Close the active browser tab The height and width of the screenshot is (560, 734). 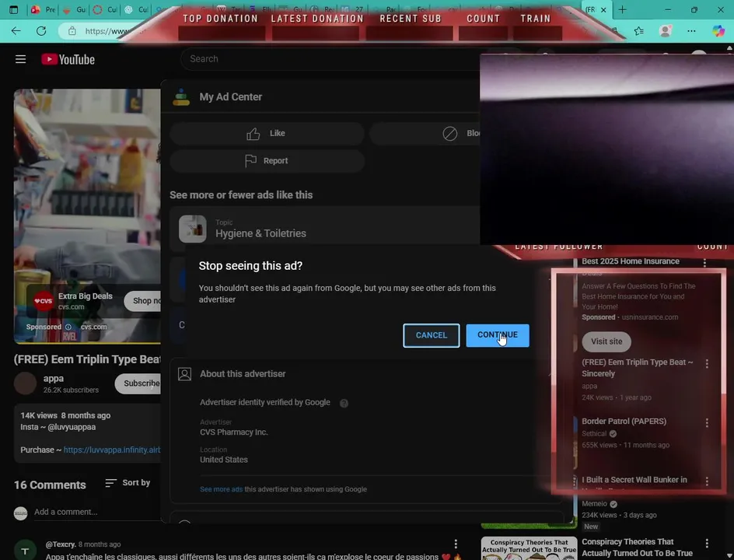click(x=603, y=10)
